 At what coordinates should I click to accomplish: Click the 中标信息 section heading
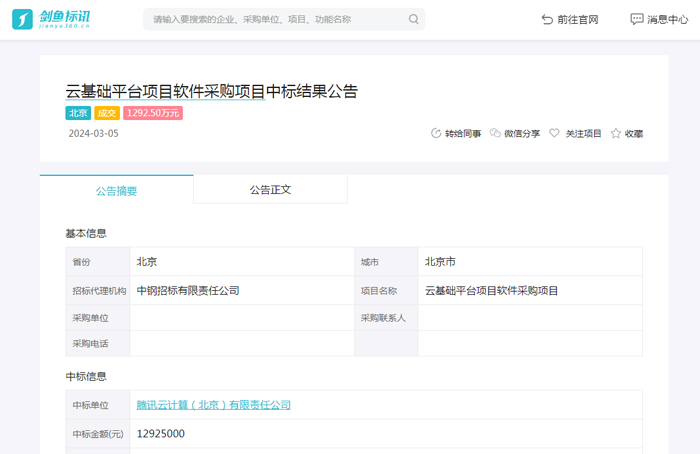(x=86, y=376)
